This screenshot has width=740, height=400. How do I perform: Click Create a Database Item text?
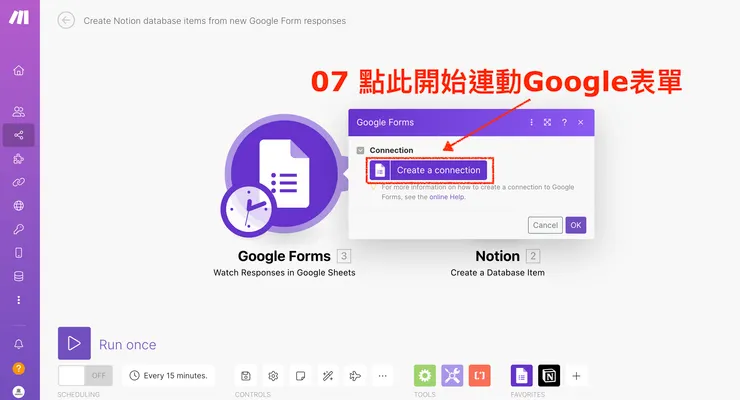[x=497, y=273]
